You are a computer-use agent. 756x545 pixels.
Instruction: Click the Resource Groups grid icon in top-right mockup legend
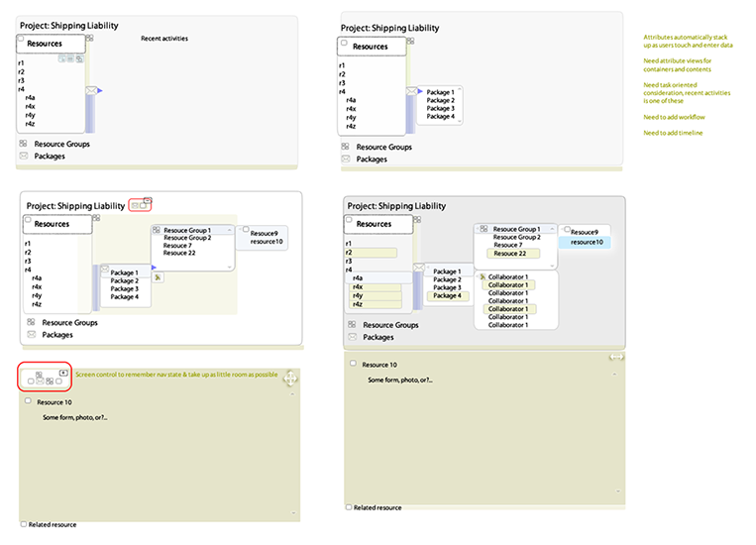345,147
